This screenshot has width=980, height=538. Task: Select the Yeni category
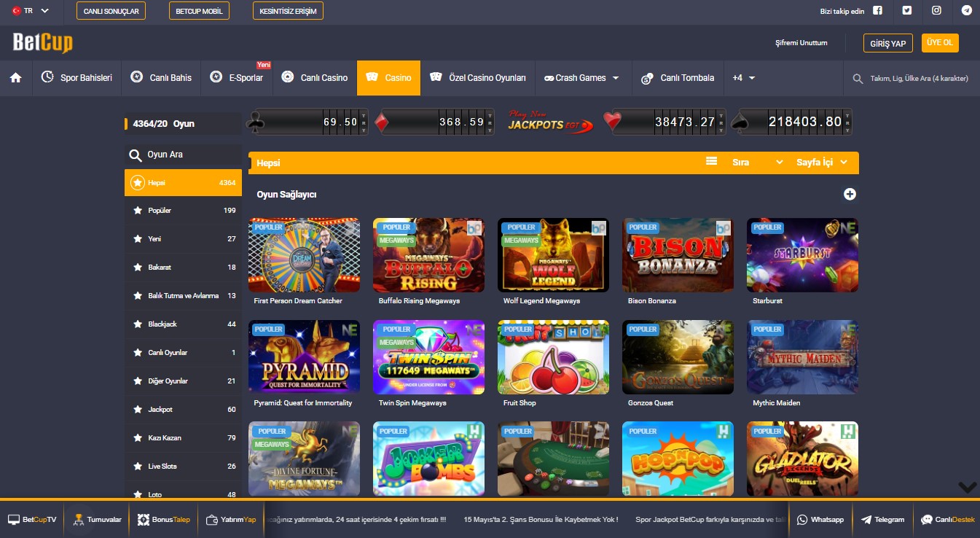click(x=183, y=239)
